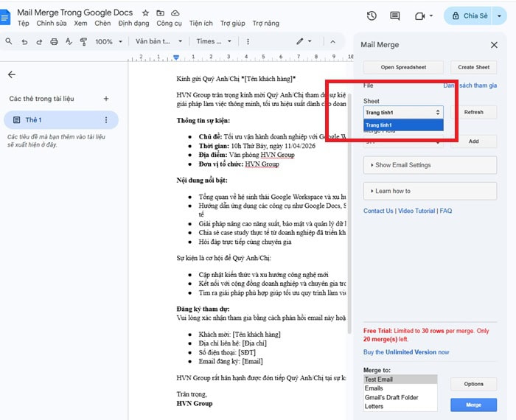Viewport: 516px width, 420px height.
Task: Print the document with printer icon
Action: coord(54,42)
